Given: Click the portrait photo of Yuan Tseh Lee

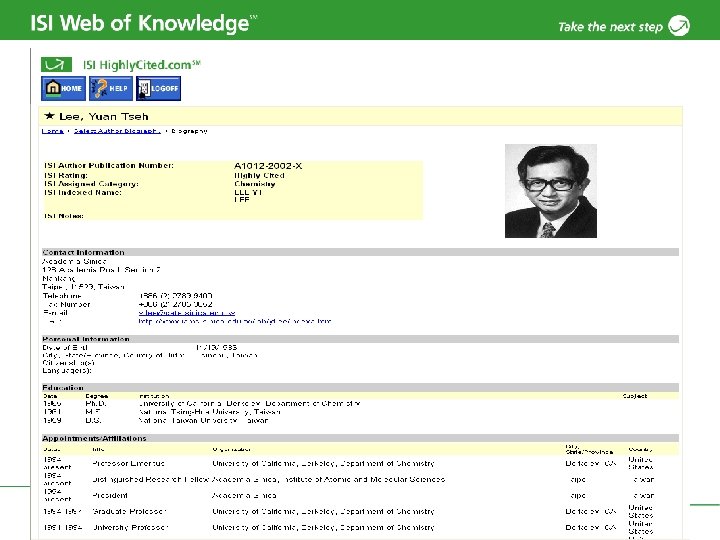Looking at the screenshot, I should pyautogui.click(x=551, y=191).
